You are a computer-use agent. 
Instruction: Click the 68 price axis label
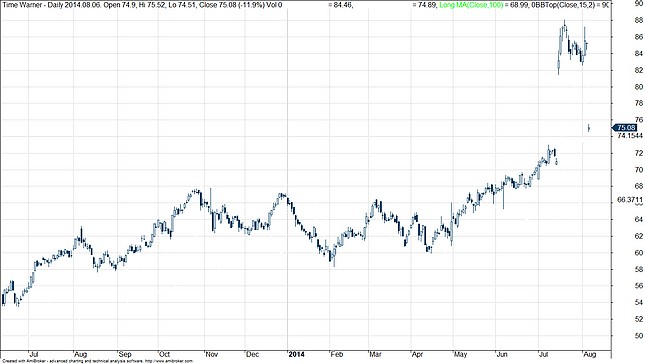tap(638, 186)
